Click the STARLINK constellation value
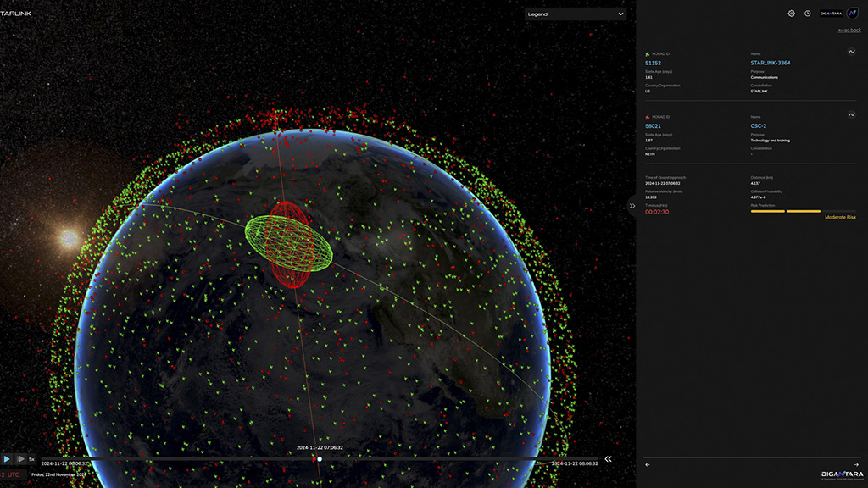The height and width of the screenshot is (488, 868). tap(759, 91)
